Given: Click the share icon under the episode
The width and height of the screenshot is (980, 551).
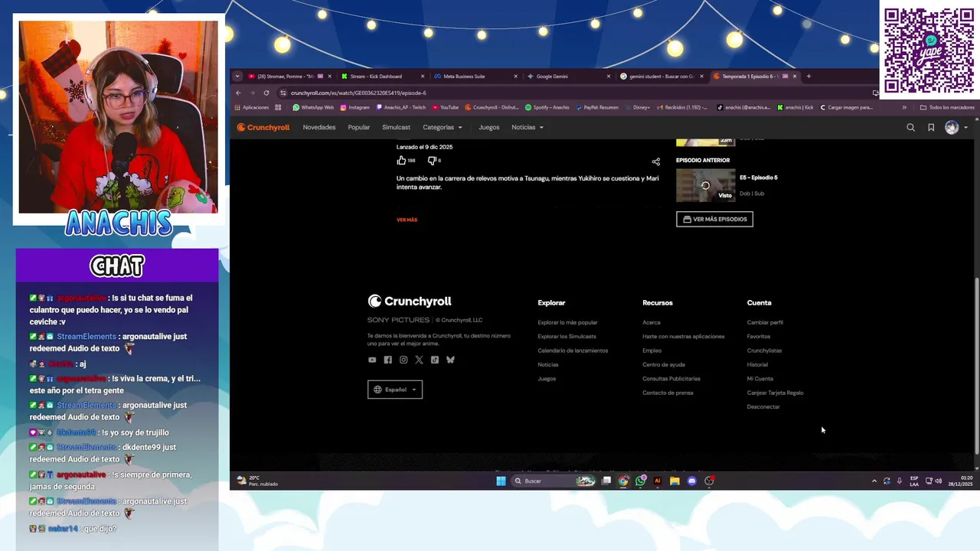Looking at the screenshot, I should pos(655,161).
